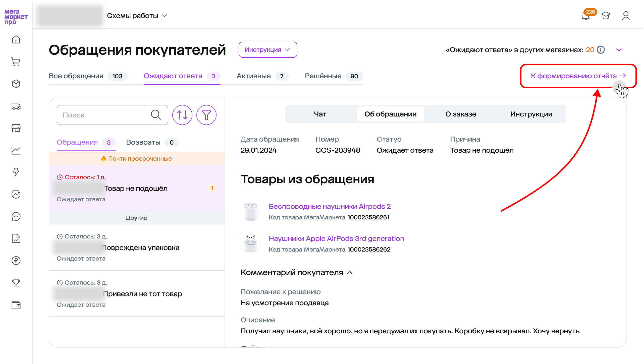The height and width of the screenshot is (364, 643).
Task: Click the sort arrows button
Action: 182,115
